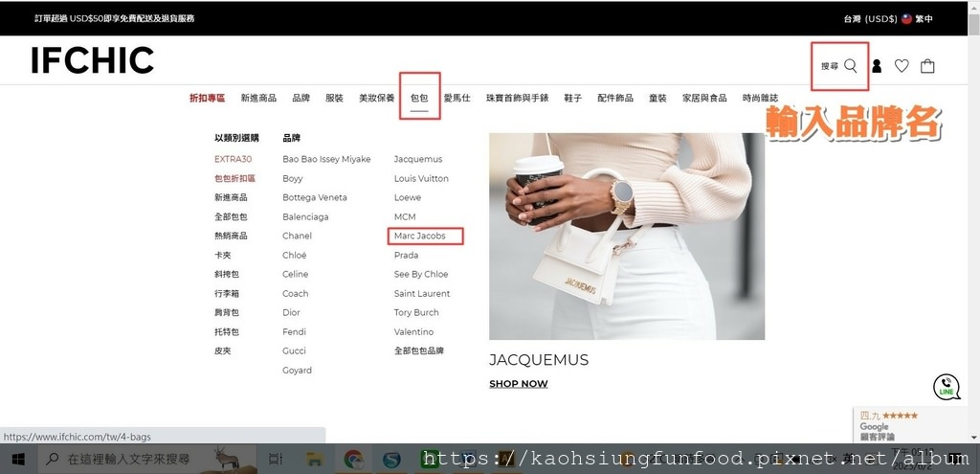
Task: Select the Chanel brand link
Action: pos(297,236)
